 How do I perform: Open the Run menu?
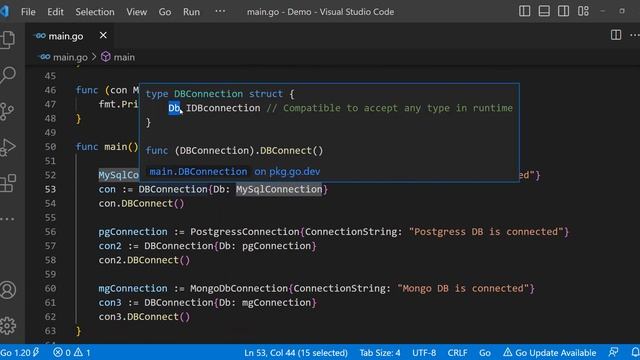pyautogui.click(x=191, y=12)
